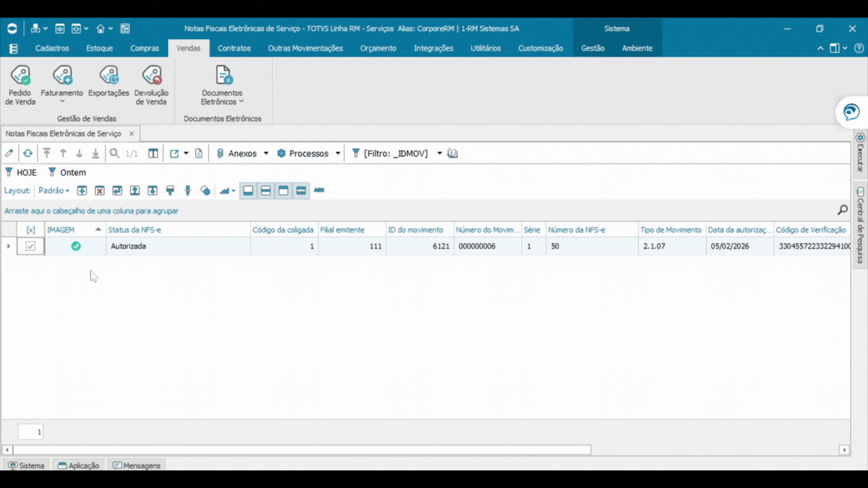Open the application round logo menu
Screen dimensions: 868x488
tap(11, 28)
